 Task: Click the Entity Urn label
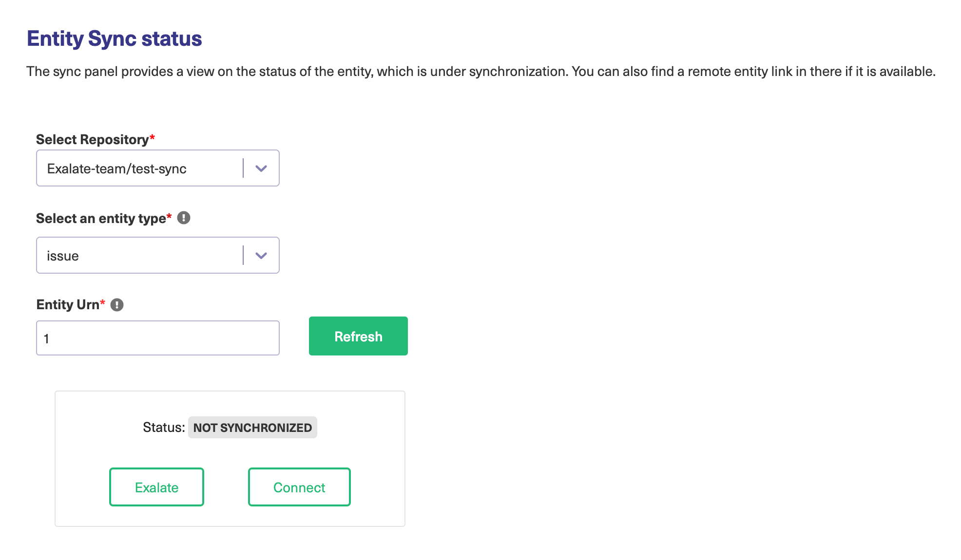pos(68,305)
